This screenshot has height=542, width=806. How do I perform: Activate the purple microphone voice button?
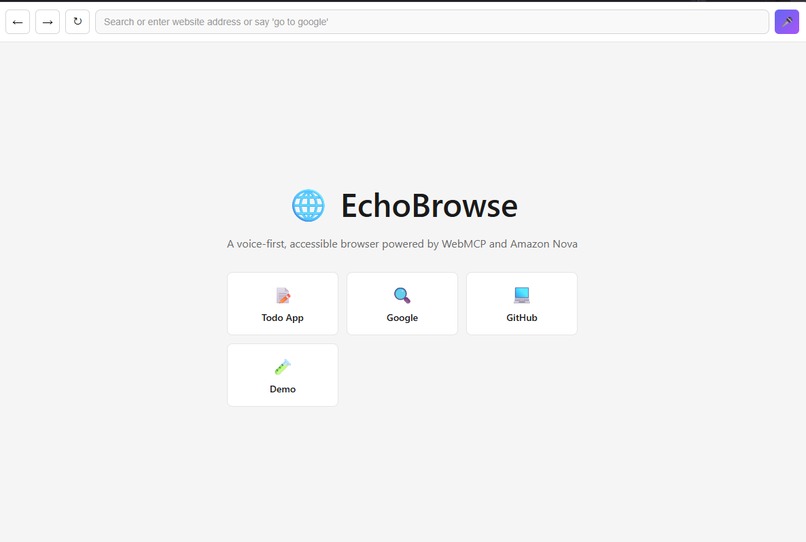click(786, 22)
